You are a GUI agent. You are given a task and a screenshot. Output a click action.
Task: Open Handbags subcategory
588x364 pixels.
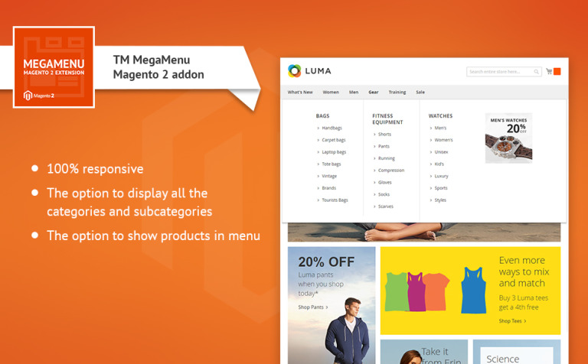pyautogui.click(x=332, y=128)
